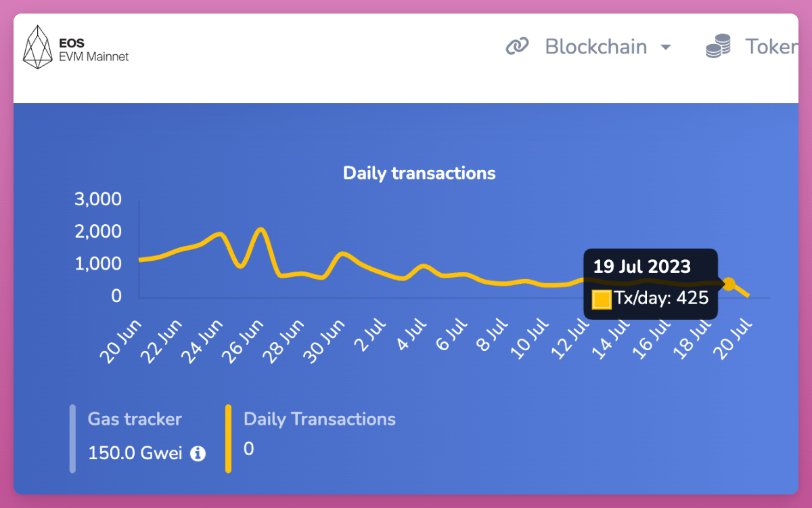
Task: Click the yellow square in the chart tooltip
Action: point(602,299)
